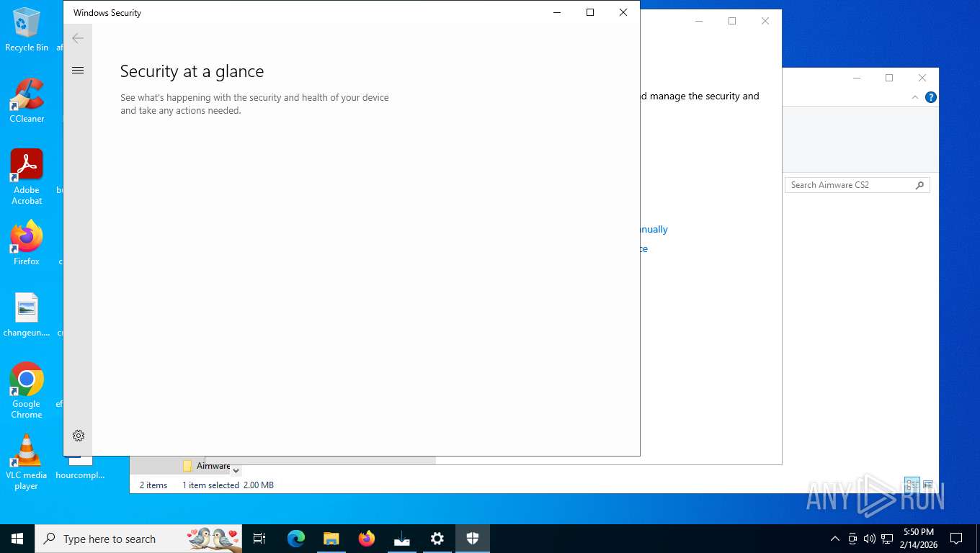Click the partially visible 'nually' link

click(x=654, y=229)
